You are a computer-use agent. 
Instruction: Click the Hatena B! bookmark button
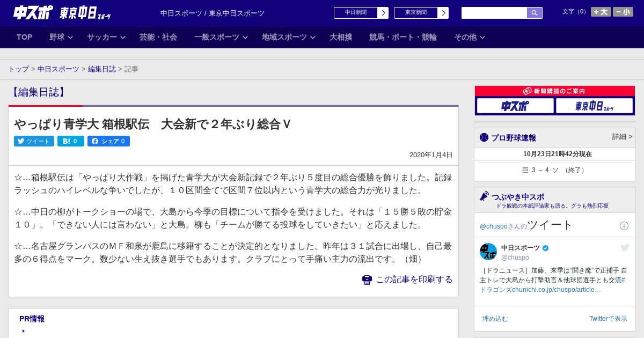tap(71, 141)
